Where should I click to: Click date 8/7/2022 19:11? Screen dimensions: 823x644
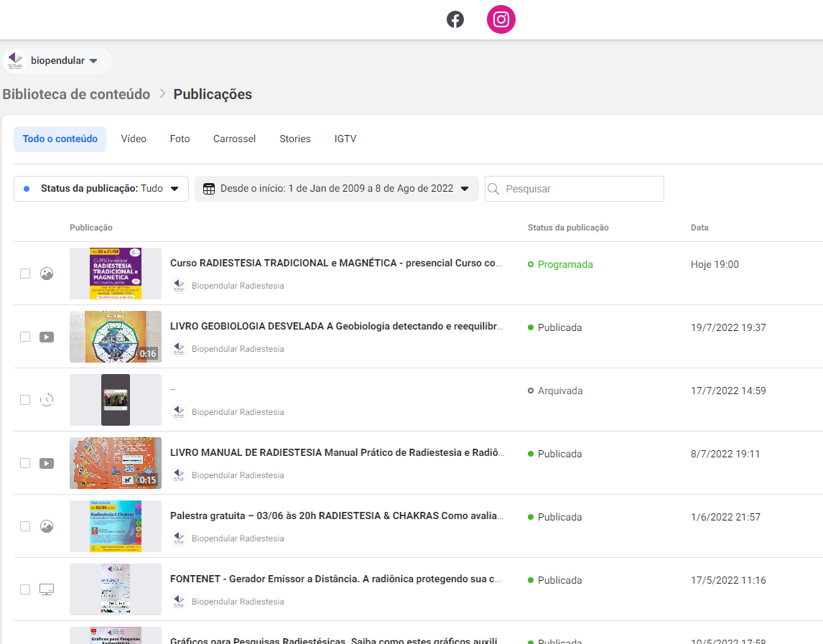pyautogui.click(x=725, y=454)
